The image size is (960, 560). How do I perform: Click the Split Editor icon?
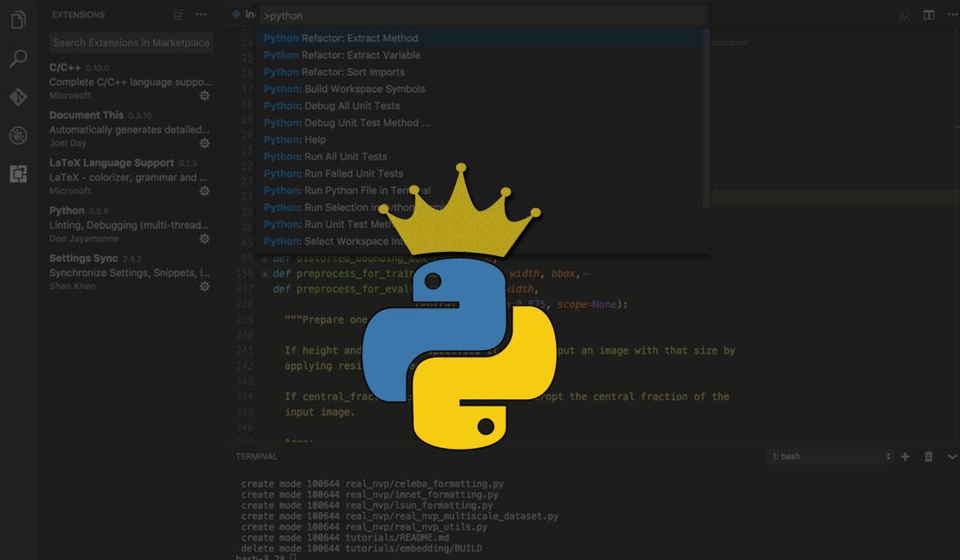pyautogui.click(x=928, y=14)
